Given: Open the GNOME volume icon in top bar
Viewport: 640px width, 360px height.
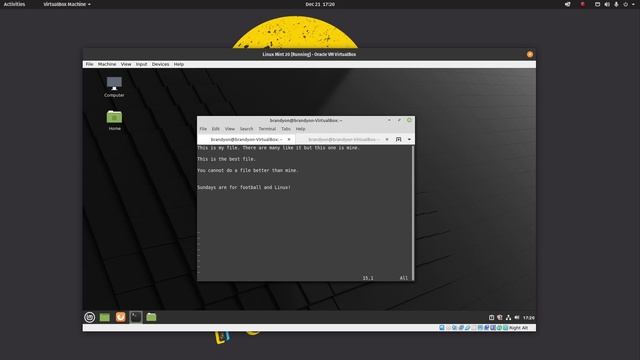Looking at the screenshot, I should [x=607, y=4].
